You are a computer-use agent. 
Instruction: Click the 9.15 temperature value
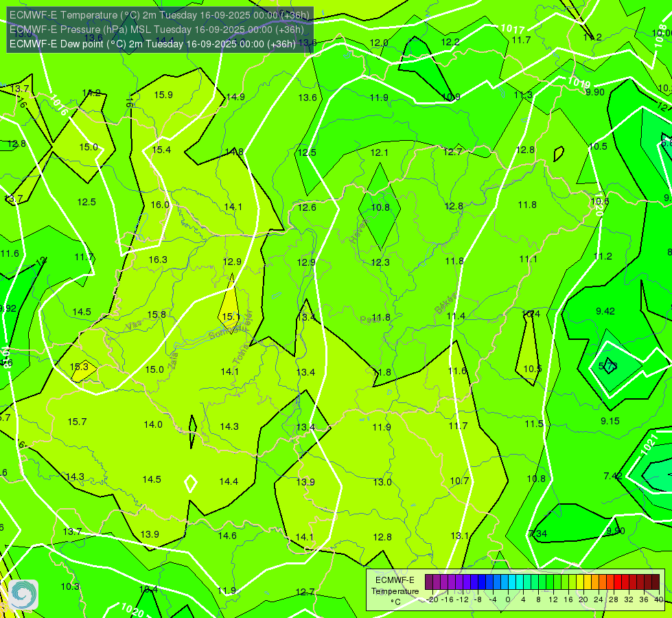610,421
